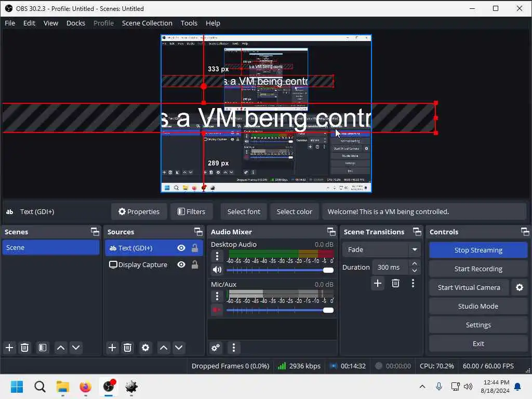The width and height of the screenshot is (532, 399).
Task: Open source Properties button in toolbar
Action: (139, 212)
